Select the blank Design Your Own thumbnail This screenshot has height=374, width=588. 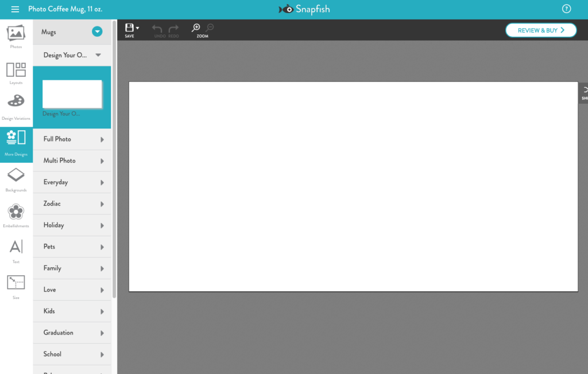pos(72,94)
